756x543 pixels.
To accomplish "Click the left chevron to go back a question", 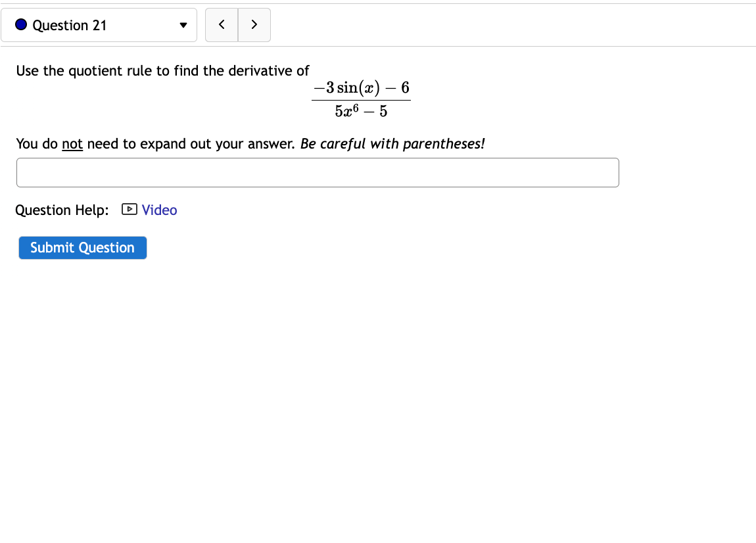I will pyautogui.click(x=222, y=24).
